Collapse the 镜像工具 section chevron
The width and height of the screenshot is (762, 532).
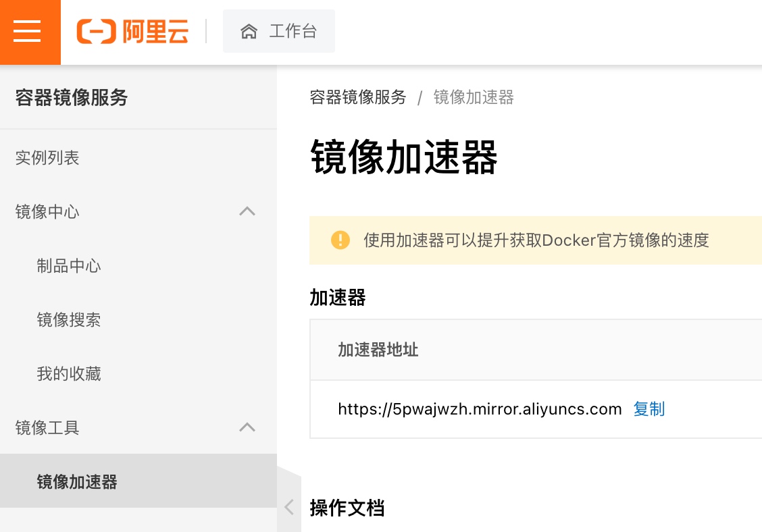(247, 427)
